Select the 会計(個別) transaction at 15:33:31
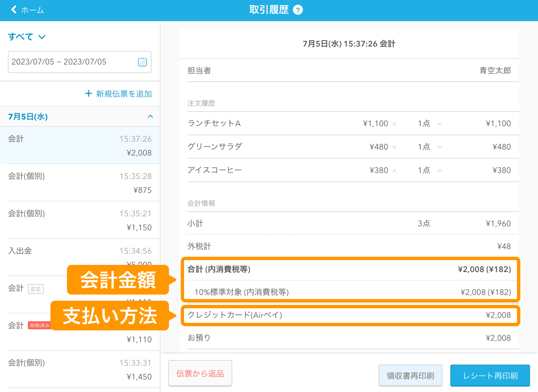The image size is (538, 392). (80, 369)
